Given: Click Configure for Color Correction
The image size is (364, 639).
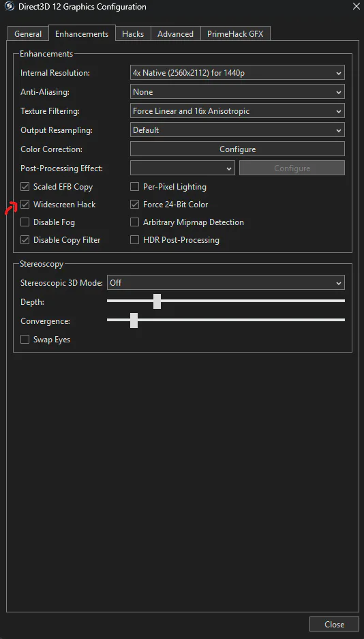Looking at the screenshot, I should coord(237,149).
